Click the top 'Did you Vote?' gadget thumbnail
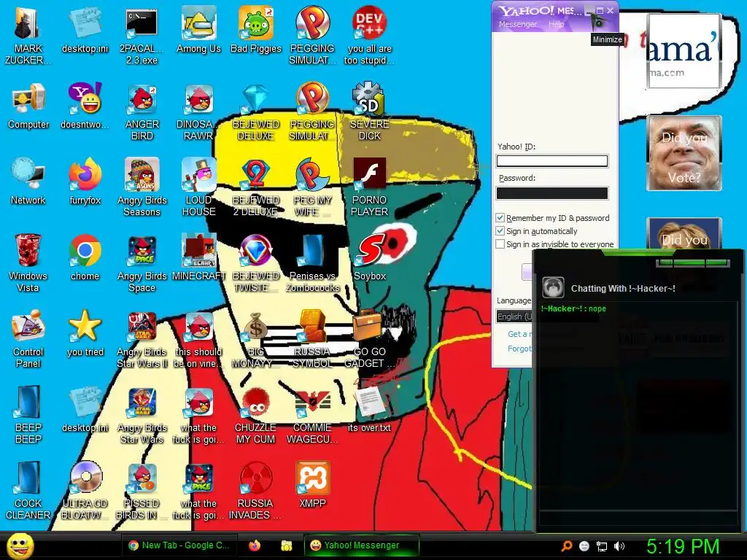This screenshot has height=560, width=747. pos(684,153)
